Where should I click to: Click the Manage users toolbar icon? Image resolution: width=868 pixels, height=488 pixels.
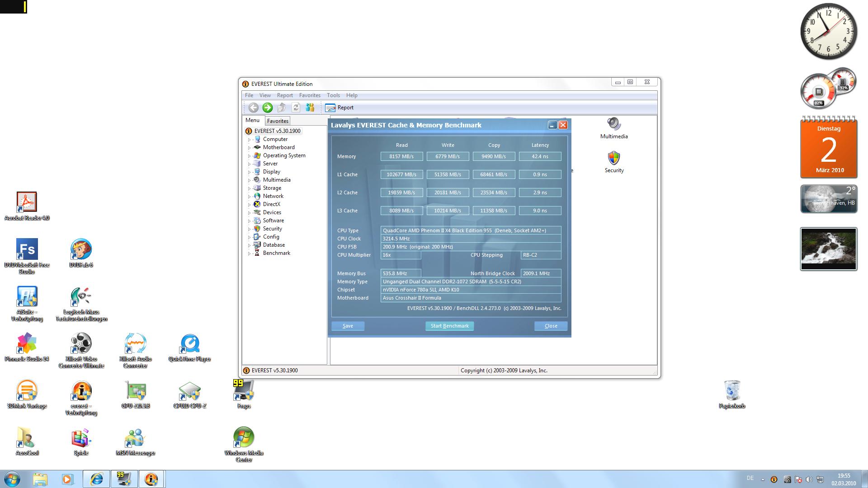[310, 108]
